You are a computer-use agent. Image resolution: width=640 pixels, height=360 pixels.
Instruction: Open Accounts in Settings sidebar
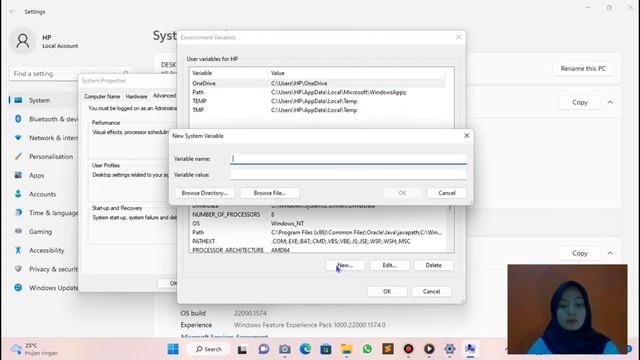point(44,194)
